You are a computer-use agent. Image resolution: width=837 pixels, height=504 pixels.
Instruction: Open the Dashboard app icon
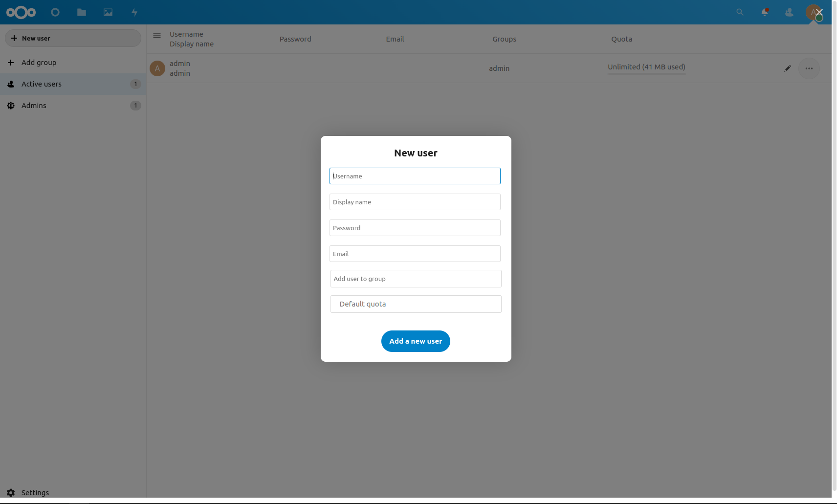coord(55,12)
